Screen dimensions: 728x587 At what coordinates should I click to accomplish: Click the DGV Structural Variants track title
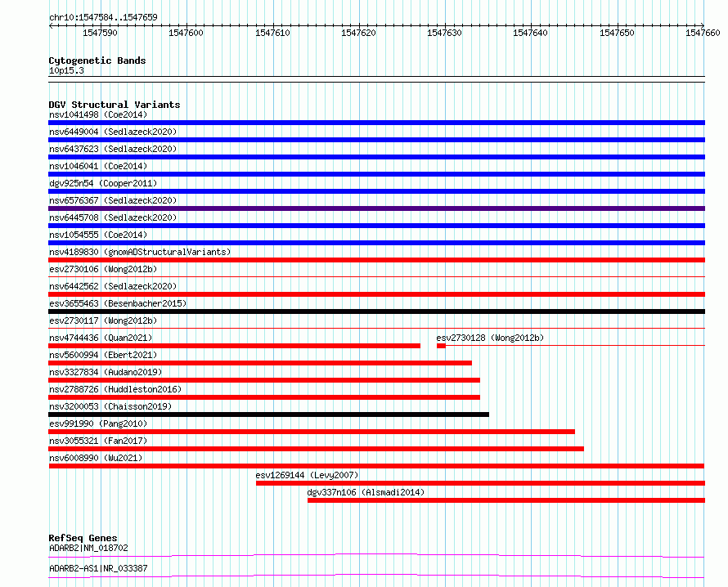point(115,105)
